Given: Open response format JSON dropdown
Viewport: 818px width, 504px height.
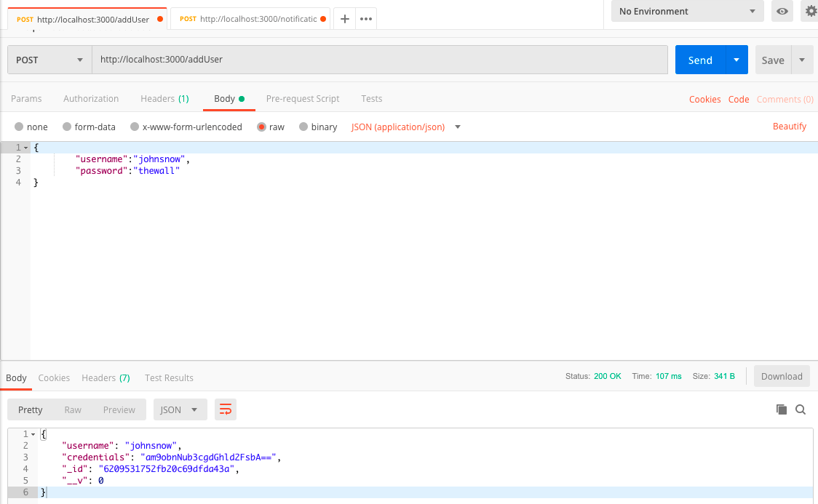Looking at the screenshot, I should point(180,409).
